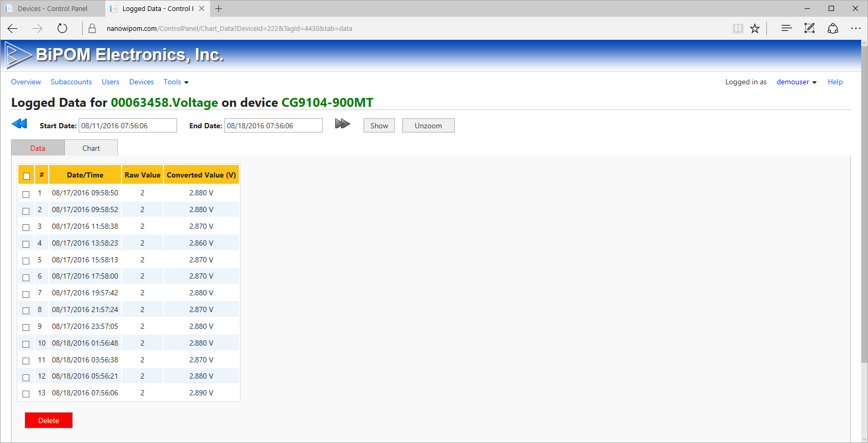This screenshot has height=443, width=868.
Task: Add page to favorites star icon
Action: (755, 28)
